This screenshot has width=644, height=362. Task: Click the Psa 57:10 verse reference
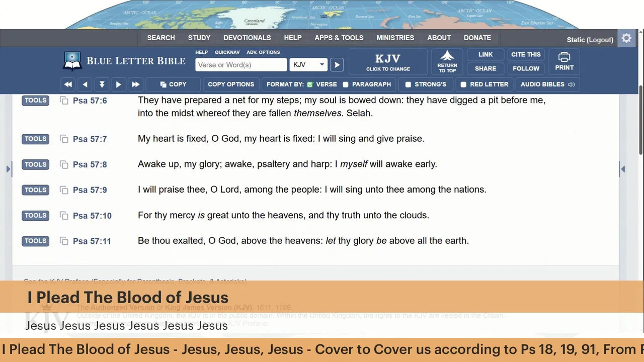pyautogui.click(x=92, y=216)
